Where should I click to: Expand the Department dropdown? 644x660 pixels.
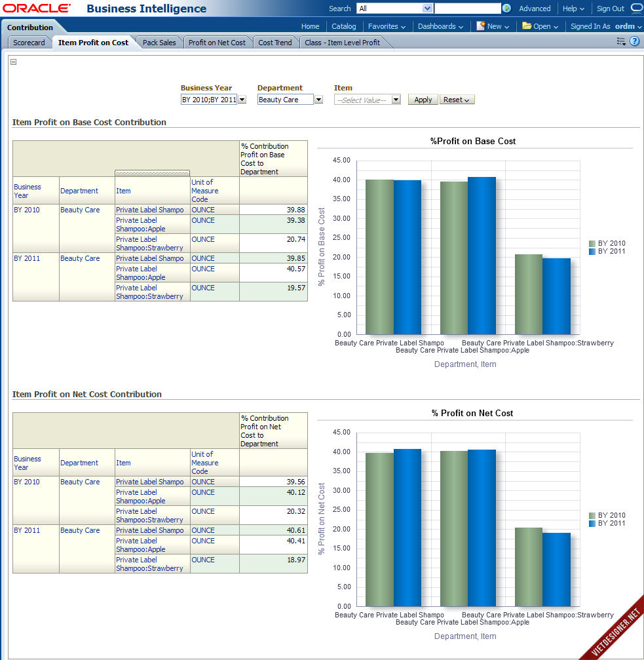318,100
